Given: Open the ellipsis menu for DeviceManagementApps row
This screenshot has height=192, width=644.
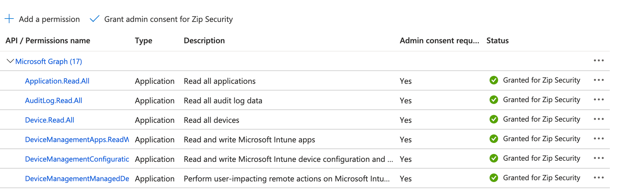Looking at the screenshot, I should click(x=598, y=139).
